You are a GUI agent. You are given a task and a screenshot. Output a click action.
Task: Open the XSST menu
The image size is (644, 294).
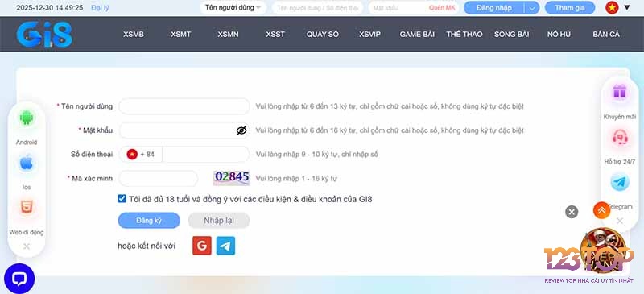point(275,35)
